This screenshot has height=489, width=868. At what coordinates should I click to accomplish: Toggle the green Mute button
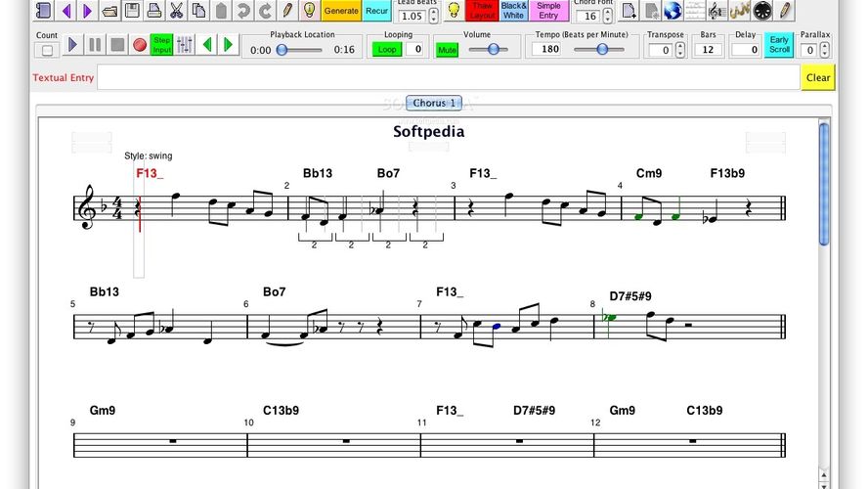click(447, 50)
